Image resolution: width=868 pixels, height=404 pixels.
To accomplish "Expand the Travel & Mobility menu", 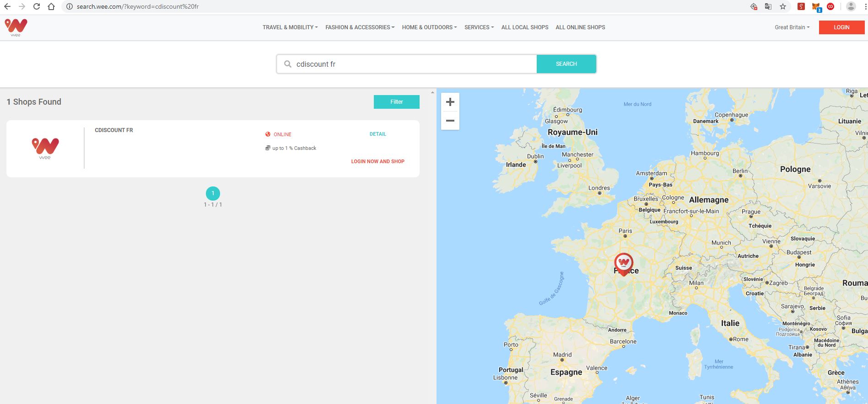I will [x=290, y=27].
